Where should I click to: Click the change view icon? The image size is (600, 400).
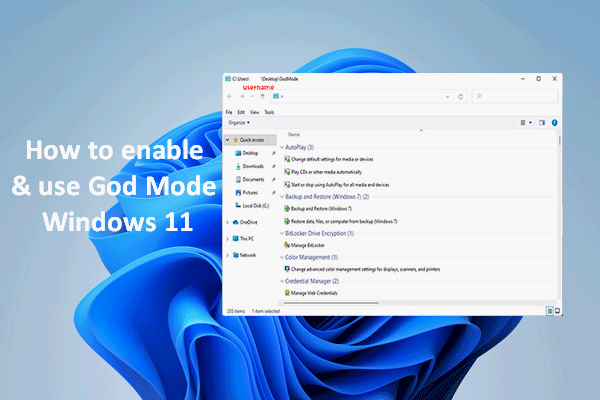(x=523, y=122)
